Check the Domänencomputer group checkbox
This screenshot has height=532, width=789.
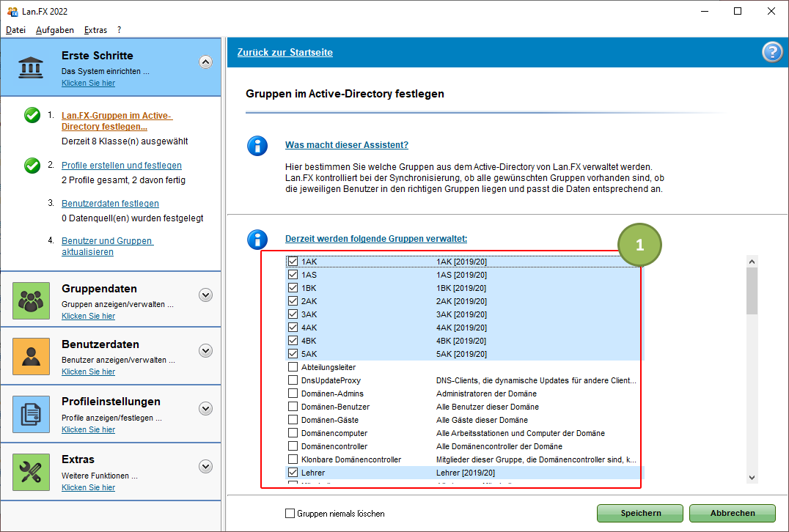(293, 432)
